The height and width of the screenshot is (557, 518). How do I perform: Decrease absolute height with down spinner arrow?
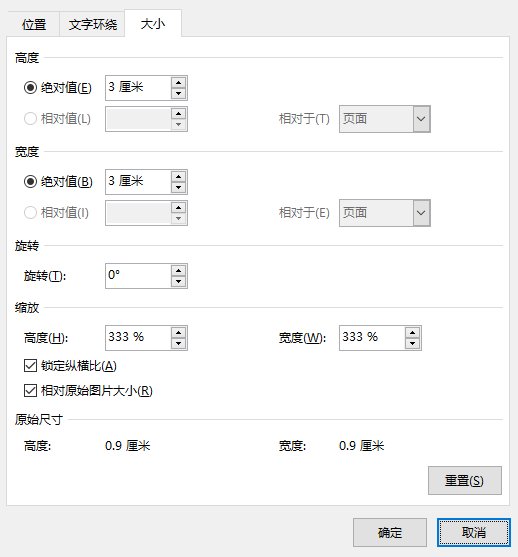(178, 93)
